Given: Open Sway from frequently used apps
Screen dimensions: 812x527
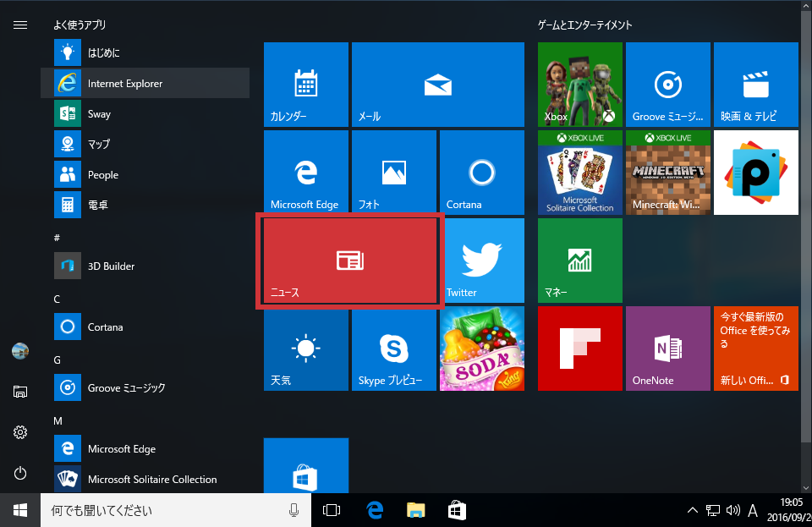Looking at the screenshot, I should (145, 113).
